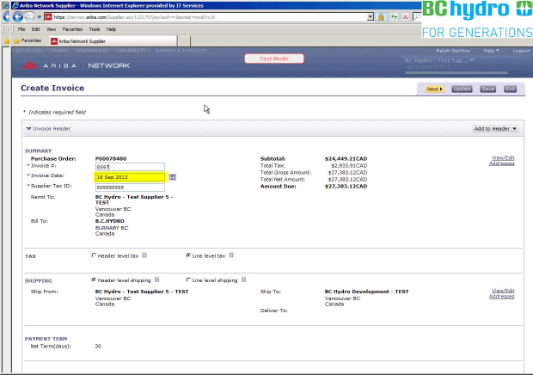Viewport: 533px width, 375px height.
Task: Click the Orders & Invoices navigation tab
Action: point(181,50)
